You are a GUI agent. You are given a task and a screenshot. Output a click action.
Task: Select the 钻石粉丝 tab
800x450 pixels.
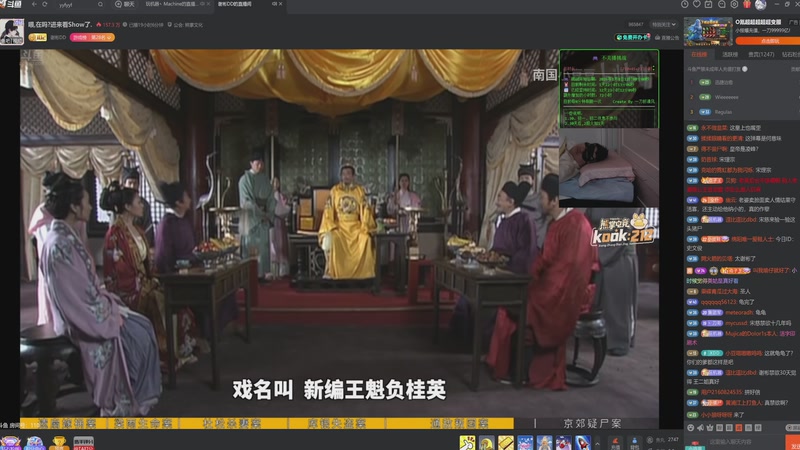point(791,54)
